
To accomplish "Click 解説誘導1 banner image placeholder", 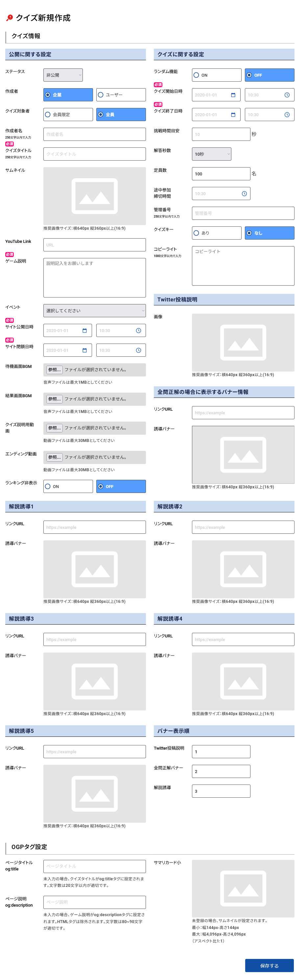I will pyautogui.click(x=94, y=569).
